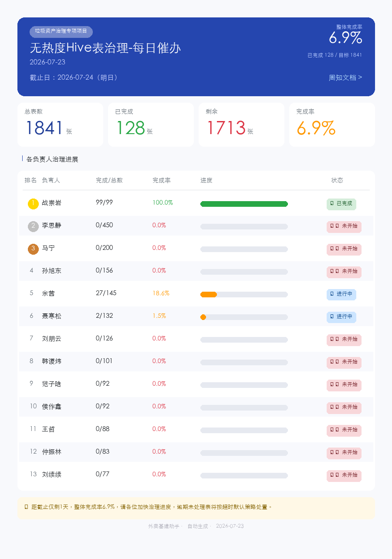Screen dimensions: 392x559
Task: Click the 0/200 count cell
Action: (104, 248)
